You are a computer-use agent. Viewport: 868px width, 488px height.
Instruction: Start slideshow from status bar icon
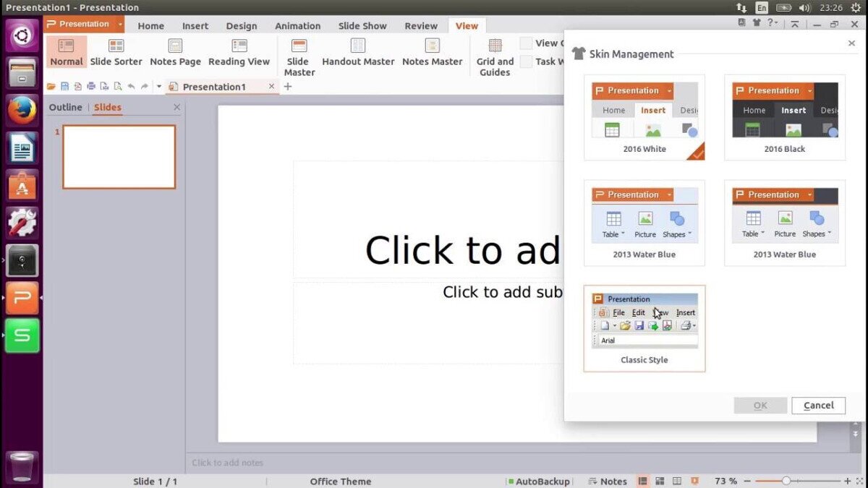pyautogui.click(x=694, y=481)
